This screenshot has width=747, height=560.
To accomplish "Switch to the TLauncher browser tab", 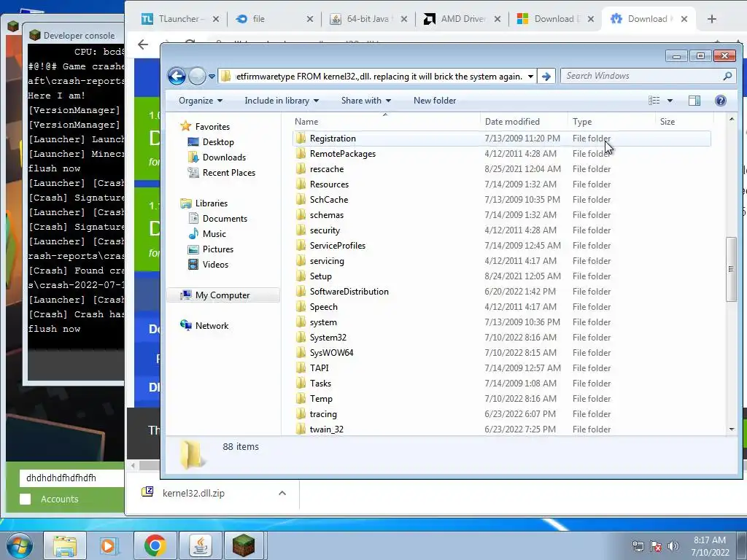I will [x=179, y=19].
